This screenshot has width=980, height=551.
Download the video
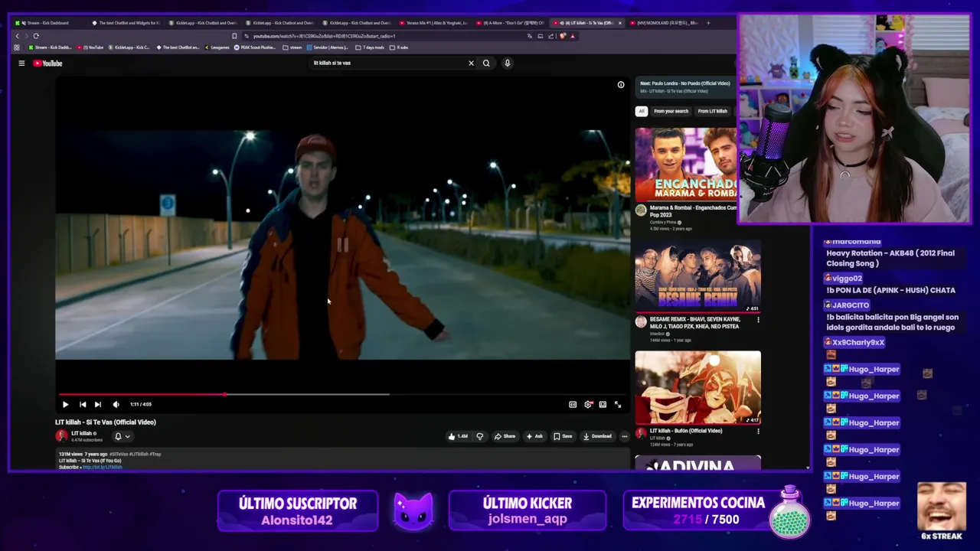click(597, 436)
